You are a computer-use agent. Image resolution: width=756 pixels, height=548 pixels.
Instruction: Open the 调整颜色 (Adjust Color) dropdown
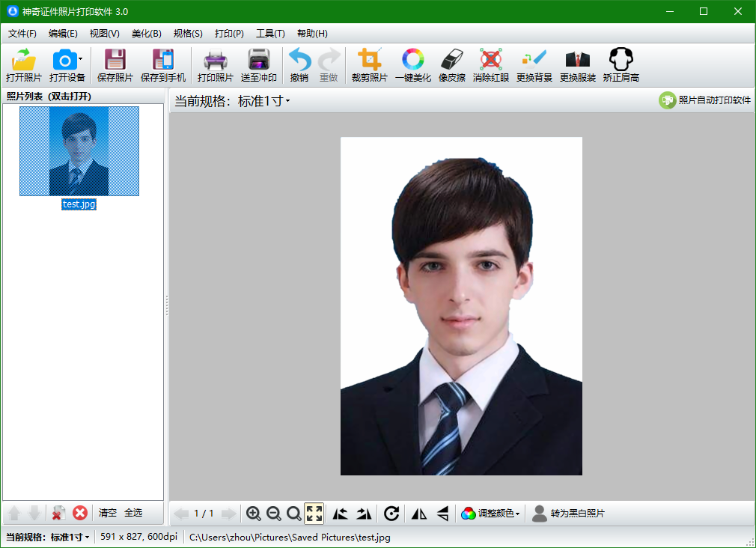tap(491, 513)
